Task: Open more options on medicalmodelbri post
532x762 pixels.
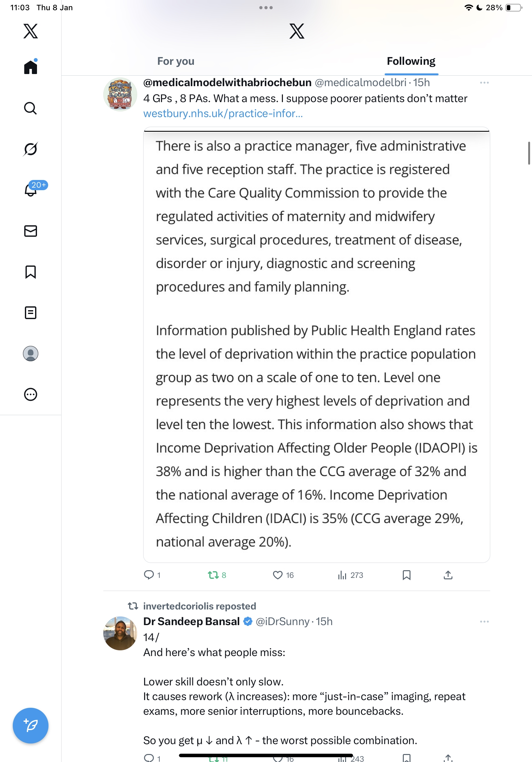Action: 484,83
